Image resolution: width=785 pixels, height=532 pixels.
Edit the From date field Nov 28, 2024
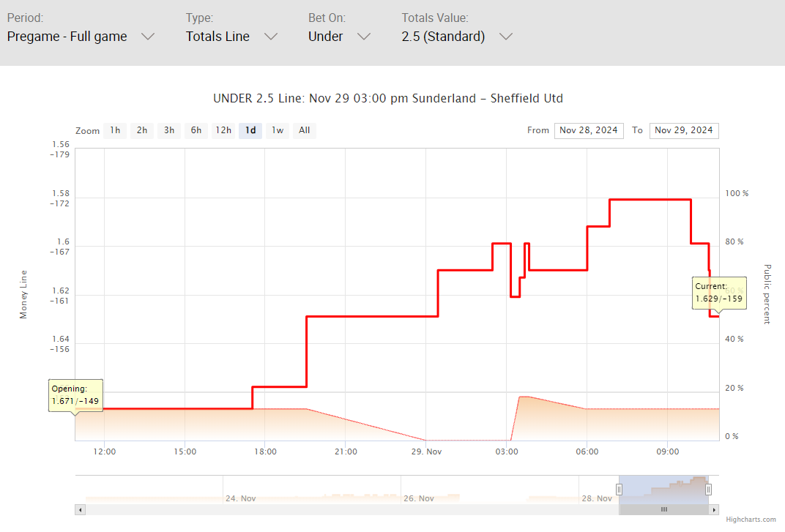pos(589,131)
